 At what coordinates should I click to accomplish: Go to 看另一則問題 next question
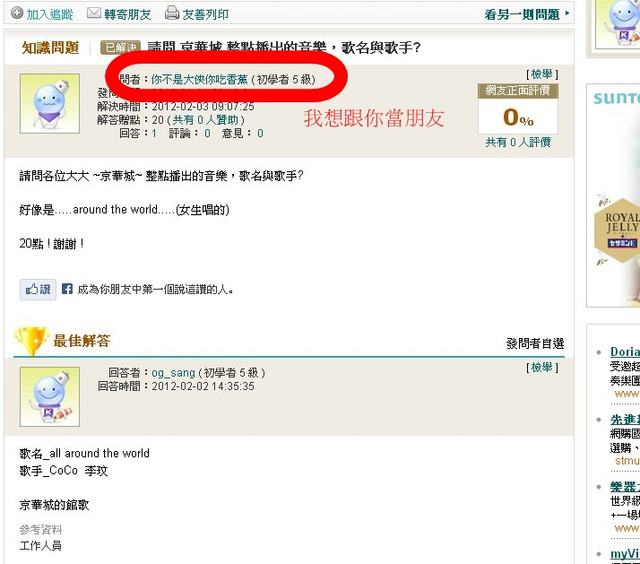coord(527,15)
